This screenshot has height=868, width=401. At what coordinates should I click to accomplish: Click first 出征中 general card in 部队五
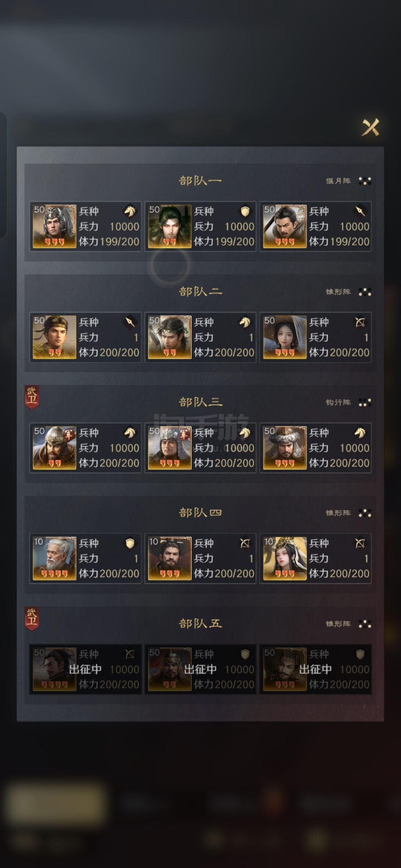pos(85,669)
